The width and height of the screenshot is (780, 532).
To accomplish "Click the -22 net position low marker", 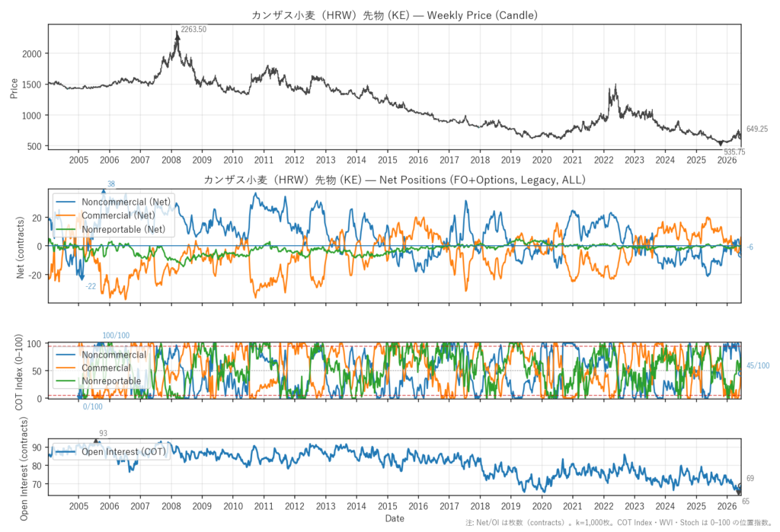I will (91, 286).
